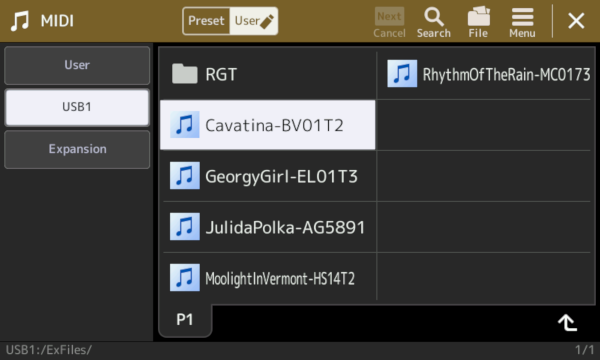This screenshot has width=600, height=360.
Task: Select the song name GeorgyGirl-EL01T3
Action: coord(281,176)
